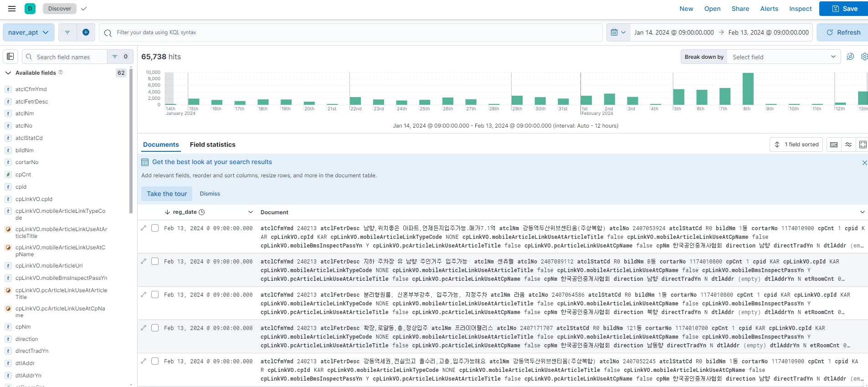Click Open in the top menu
Image resolution: width=868 pixels, height=387 pixels.
[x=712, y=9]
